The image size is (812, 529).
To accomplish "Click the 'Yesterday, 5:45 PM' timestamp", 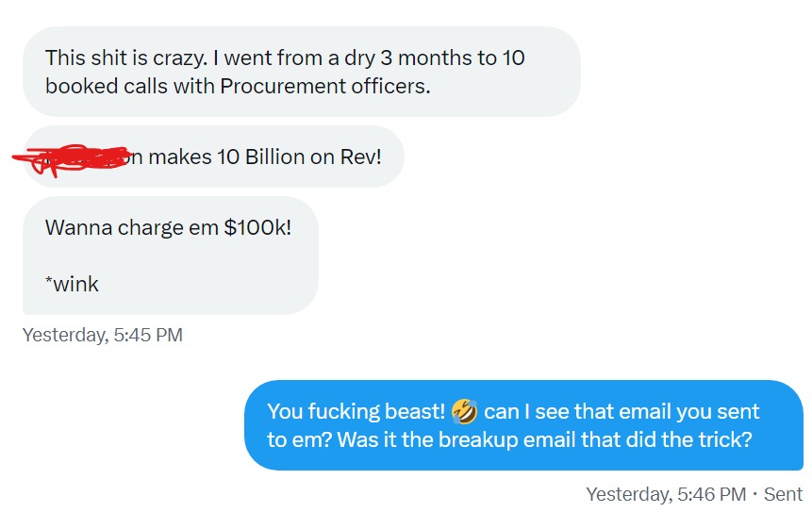I will pyautogui.click(x=103, y=335).
